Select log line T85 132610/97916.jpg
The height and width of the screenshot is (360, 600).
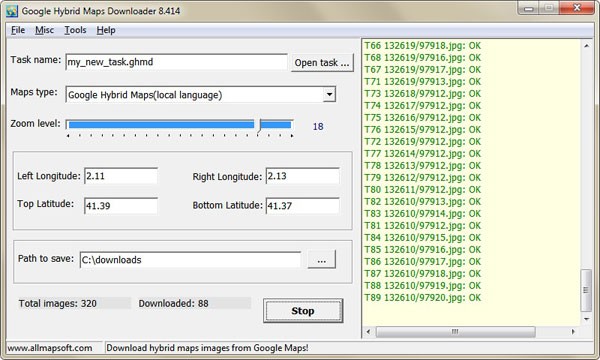click(x=422, y=249)
